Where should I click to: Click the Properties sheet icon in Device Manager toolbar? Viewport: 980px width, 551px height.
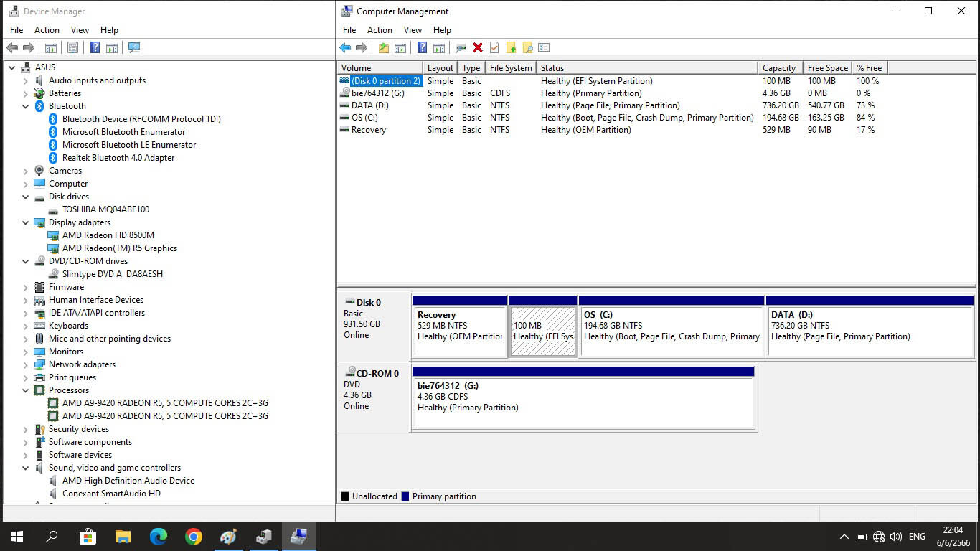72,48
